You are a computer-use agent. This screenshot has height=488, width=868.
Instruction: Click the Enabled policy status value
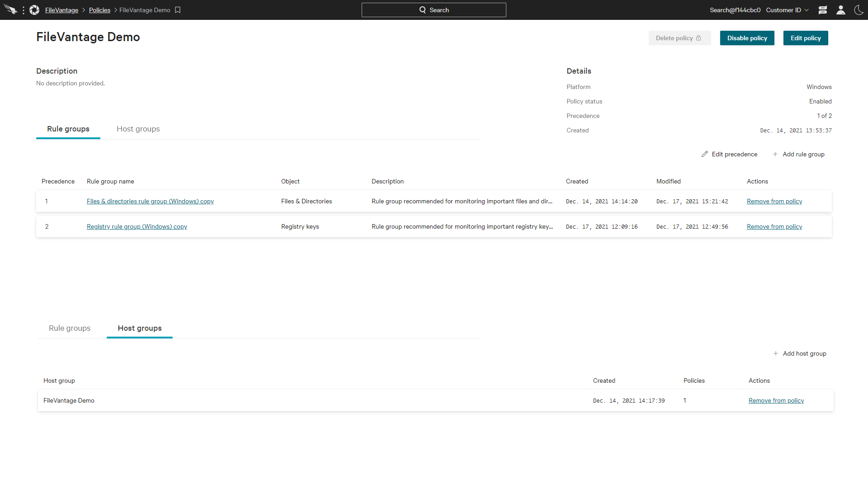coord(821,101)
